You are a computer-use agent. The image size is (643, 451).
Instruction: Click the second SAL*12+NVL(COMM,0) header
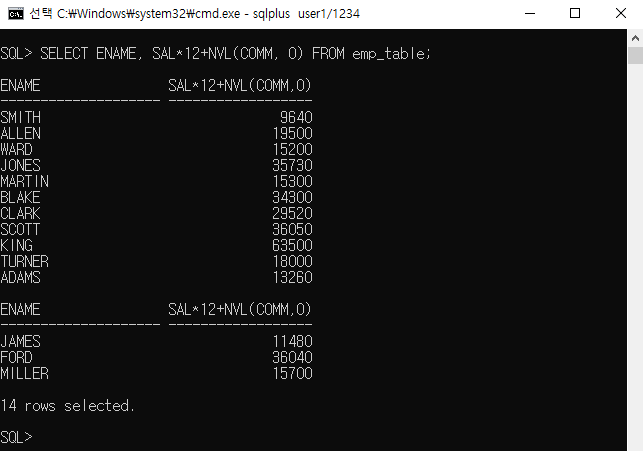[x=240, y=310]
